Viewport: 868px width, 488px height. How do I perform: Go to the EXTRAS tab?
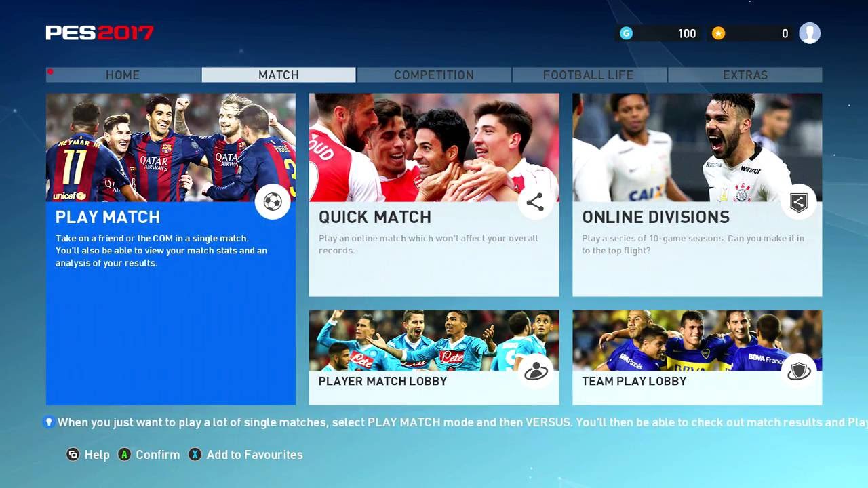745,75
